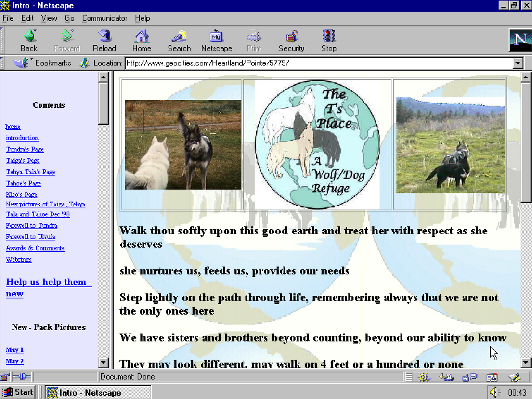
Task: Click the Back navigation button
Action: click(29, 40)
